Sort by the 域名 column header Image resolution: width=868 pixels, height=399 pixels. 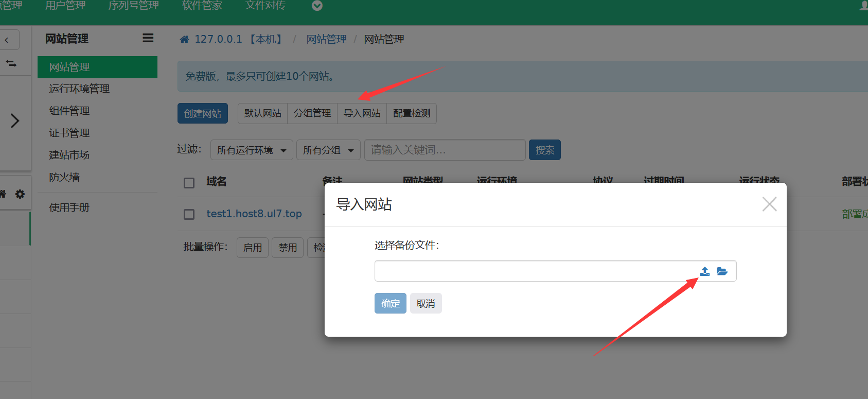point(216,182)
